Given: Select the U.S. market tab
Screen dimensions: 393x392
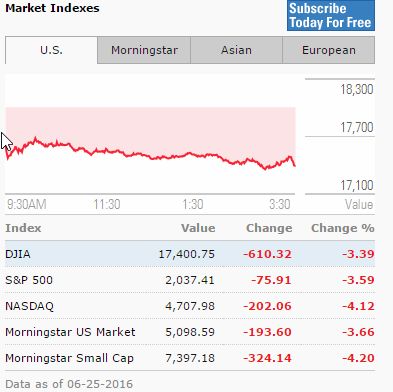Looking at the screenshot, I should (x=51, y=50).
